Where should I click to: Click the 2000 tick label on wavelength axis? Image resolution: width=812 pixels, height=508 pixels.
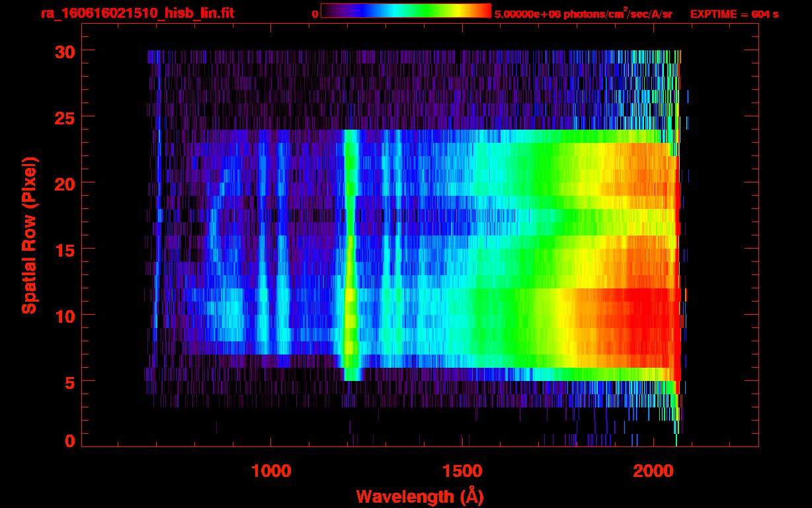coord(653,471)
